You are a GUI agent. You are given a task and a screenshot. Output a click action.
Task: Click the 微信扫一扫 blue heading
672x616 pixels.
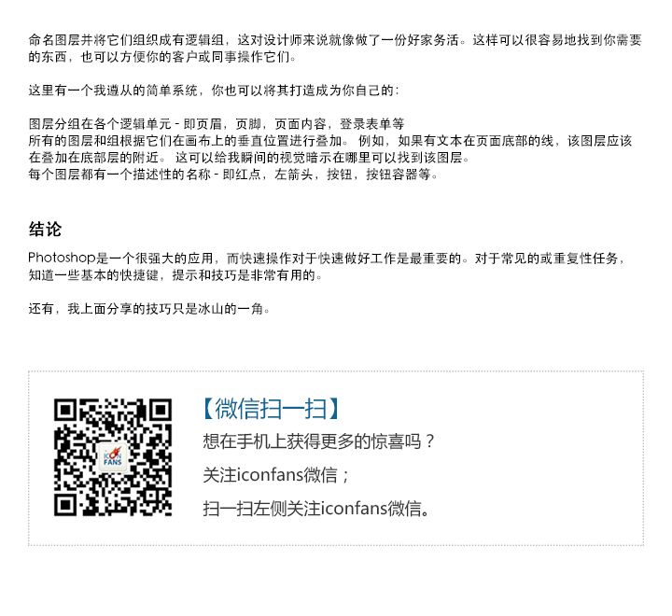point(271,409)
